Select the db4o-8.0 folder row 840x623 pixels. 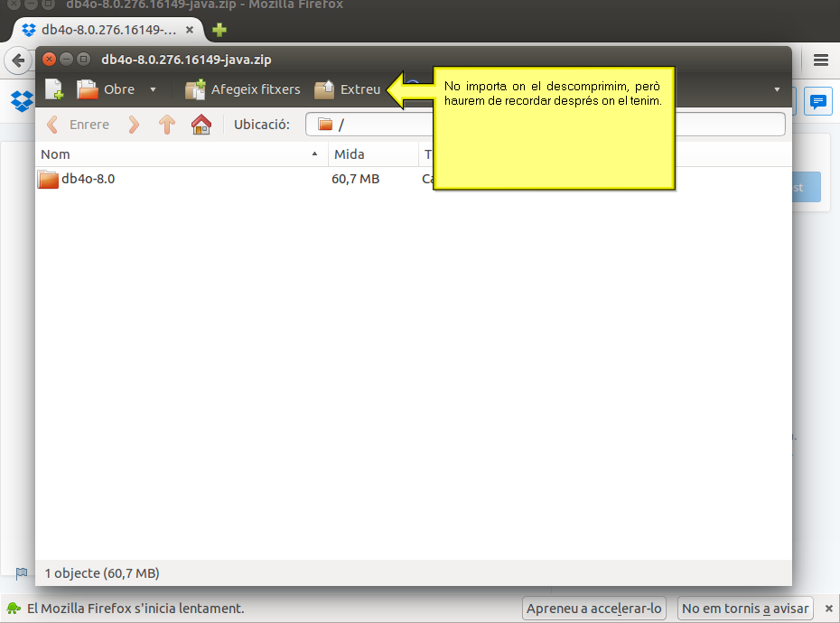[x=413, y=179]
